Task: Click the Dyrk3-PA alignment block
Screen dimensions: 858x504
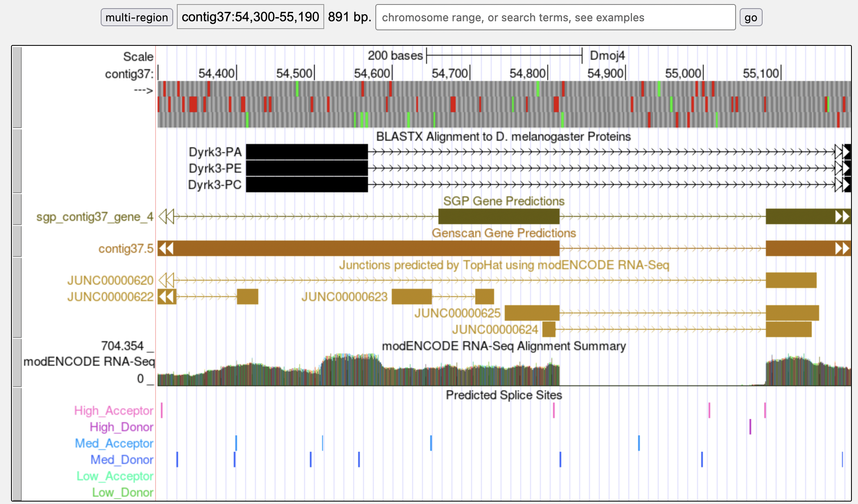Action: tap(307, 152)
